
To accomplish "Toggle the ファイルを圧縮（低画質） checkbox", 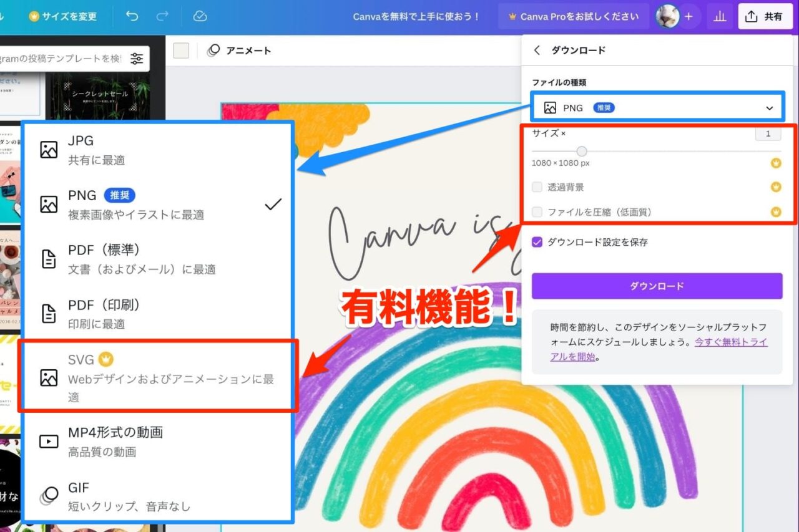I will (x=537, y=212).
